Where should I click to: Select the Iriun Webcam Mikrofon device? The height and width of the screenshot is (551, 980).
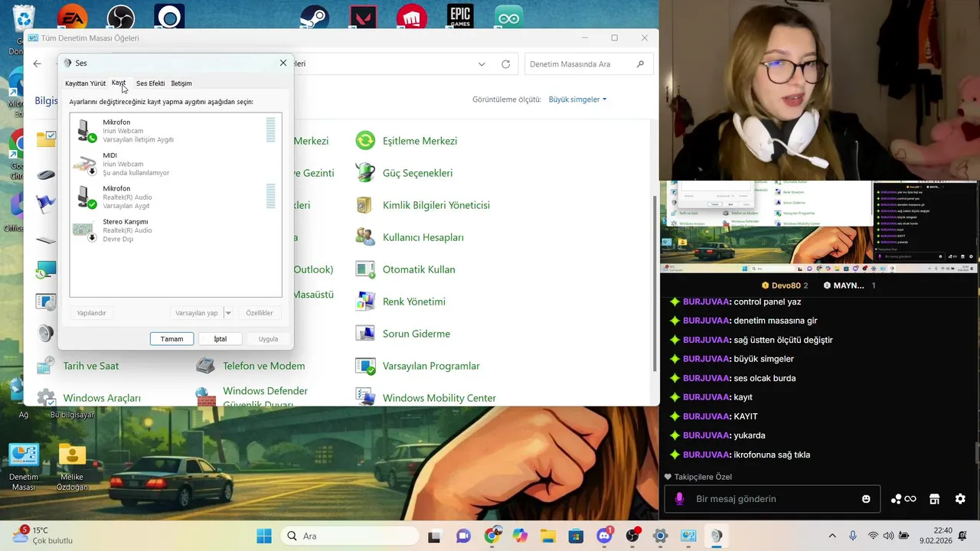[x=175, y=131]
